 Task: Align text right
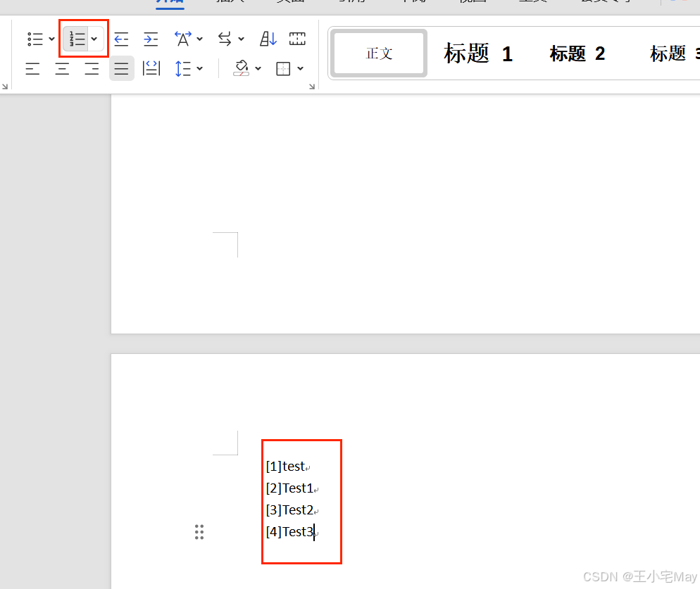pos(92,69)
